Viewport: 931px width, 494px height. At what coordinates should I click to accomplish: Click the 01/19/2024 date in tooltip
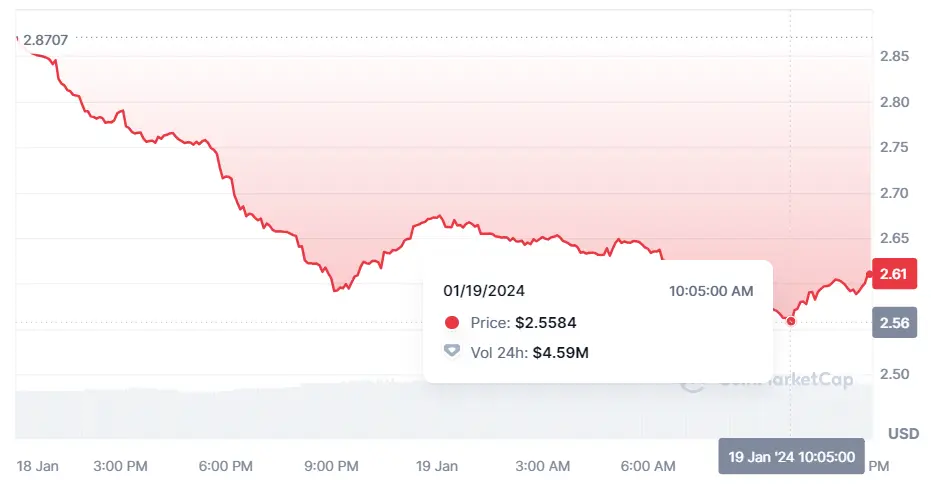(x=484, y=291)
